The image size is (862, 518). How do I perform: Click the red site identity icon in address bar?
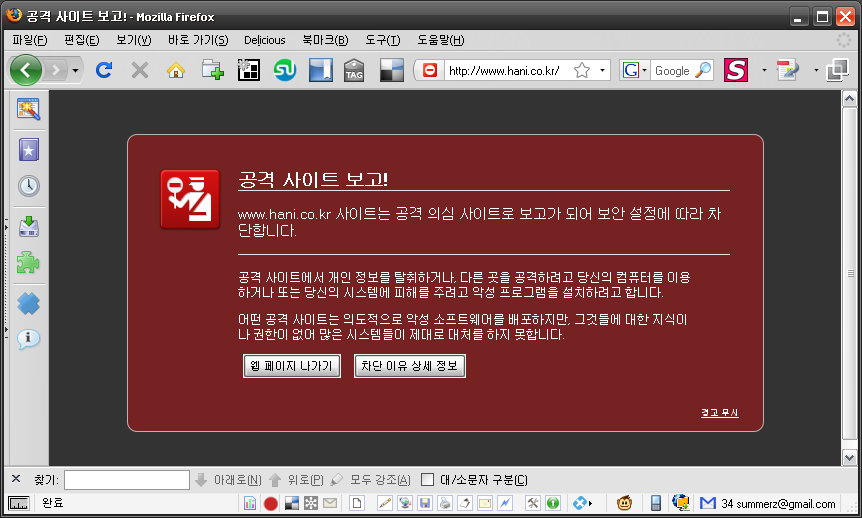(x=430, y=70)
